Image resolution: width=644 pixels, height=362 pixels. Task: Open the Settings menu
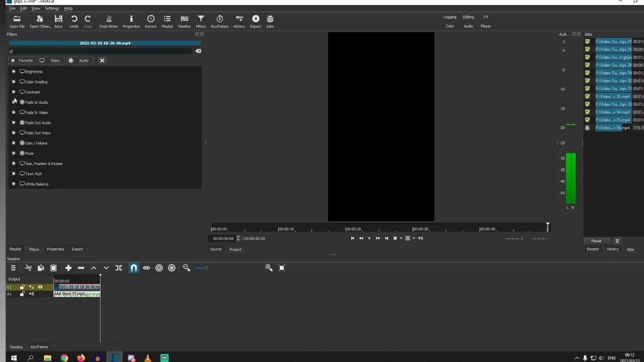(52, 9)
